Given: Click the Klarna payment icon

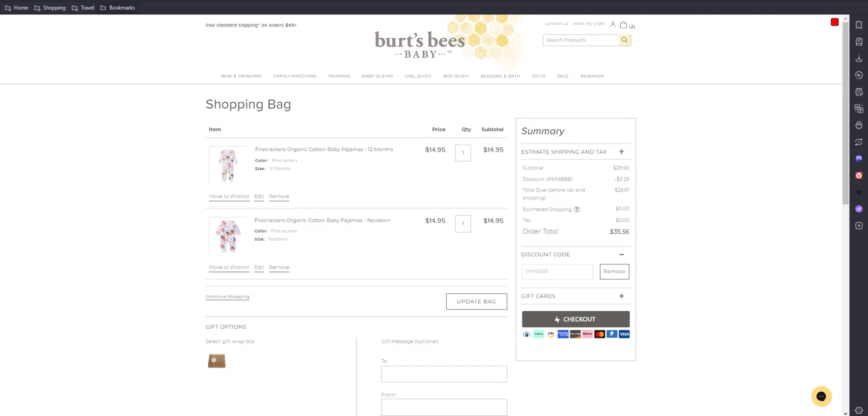Looking at the screenshot, I should (587, 334).
